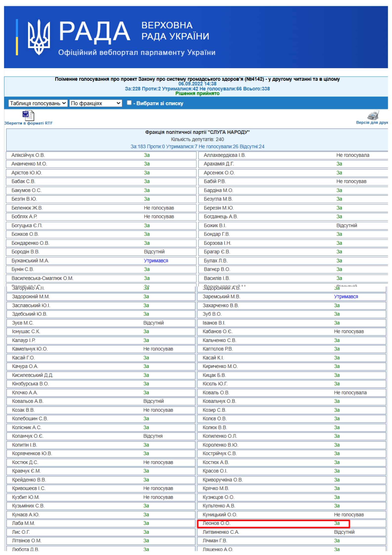The image size is (392, 555).
Task: Click 'Не голосувала' vote for Аллахвердієва І.В.
Action: pos(353,155)
